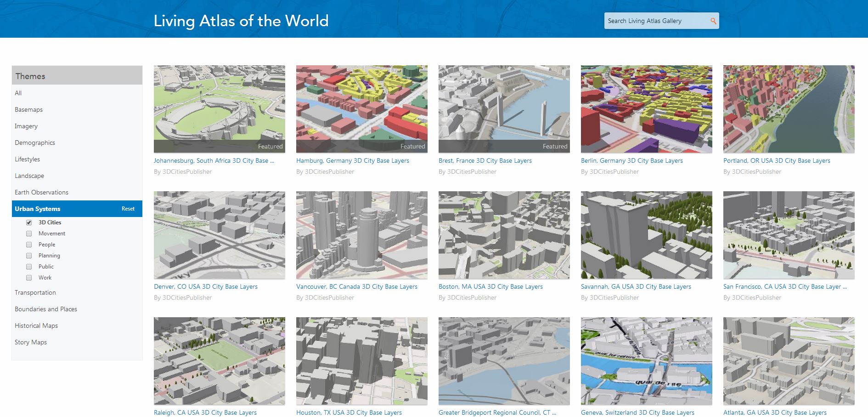Click the Raleigh 3D City thumbnail

[220, 361]
